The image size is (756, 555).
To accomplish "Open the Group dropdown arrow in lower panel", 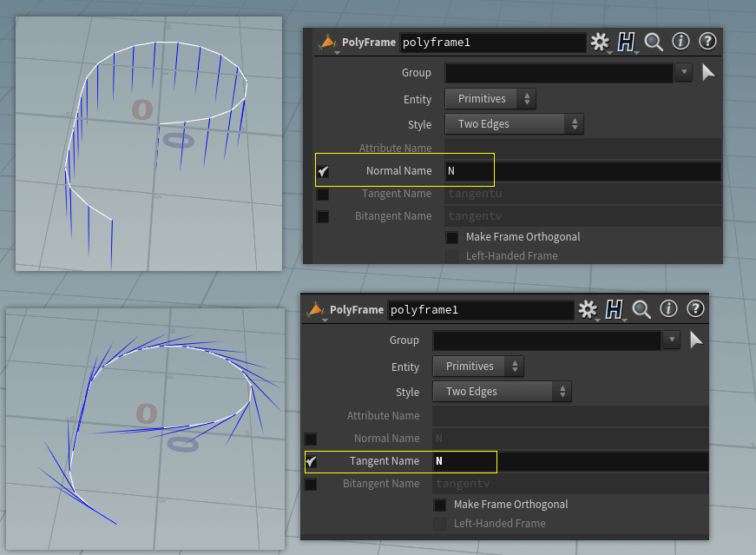I will [672, 340].
